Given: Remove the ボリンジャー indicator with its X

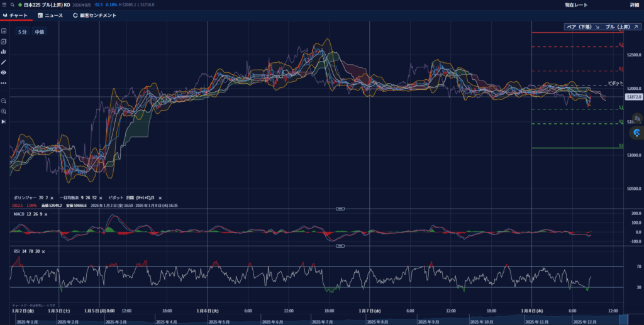Looking at the screenshot, I should pos(52,197).
